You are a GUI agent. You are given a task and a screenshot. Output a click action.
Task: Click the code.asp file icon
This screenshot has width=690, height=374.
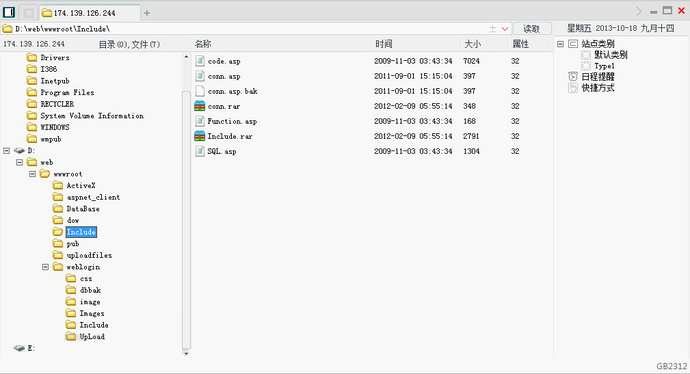click(x=200, y=61)
